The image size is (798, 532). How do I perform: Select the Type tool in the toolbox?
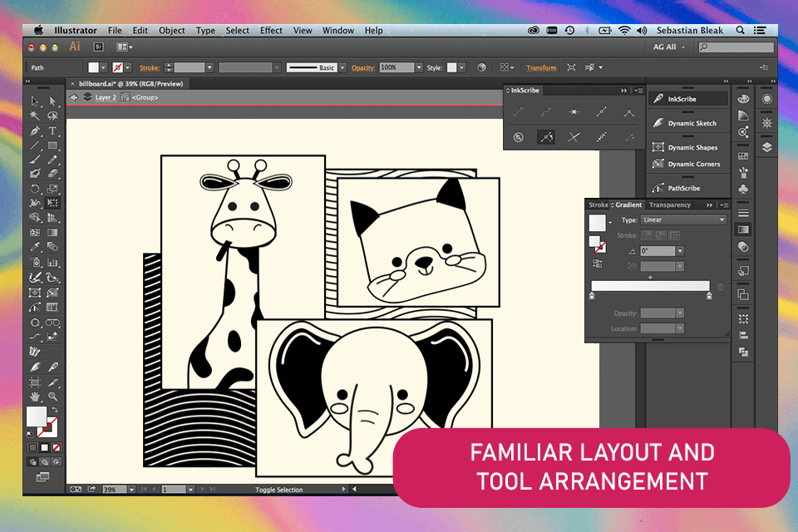coord(52,131)
